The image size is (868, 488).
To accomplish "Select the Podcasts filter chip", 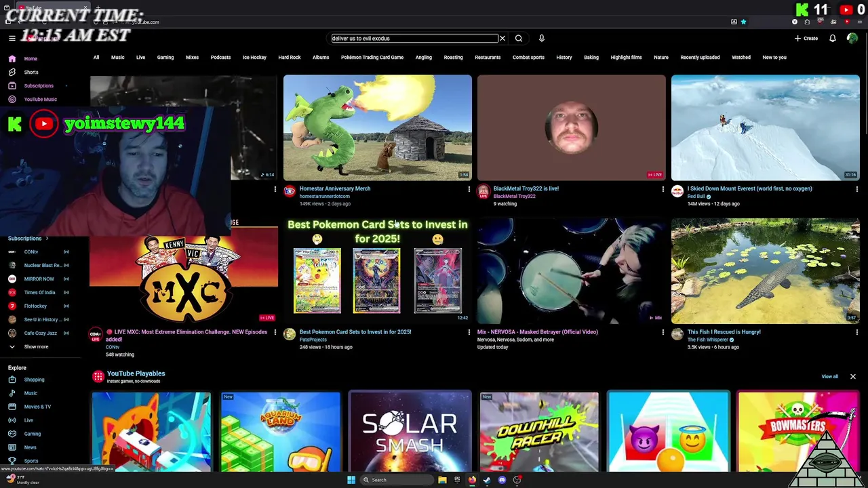I will (x=220, y=58).
